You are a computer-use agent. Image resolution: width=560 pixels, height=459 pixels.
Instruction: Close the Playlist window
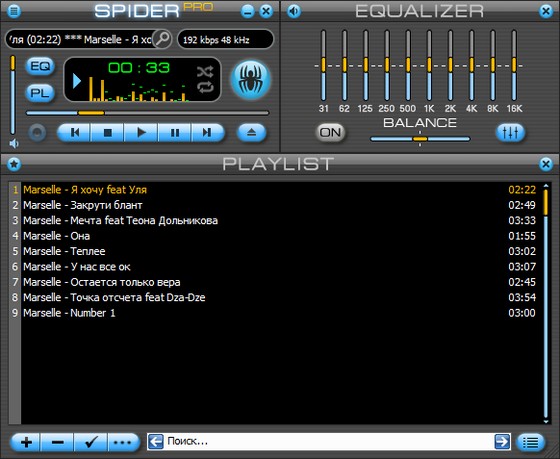pyautogui.click(x=546, y=164)
